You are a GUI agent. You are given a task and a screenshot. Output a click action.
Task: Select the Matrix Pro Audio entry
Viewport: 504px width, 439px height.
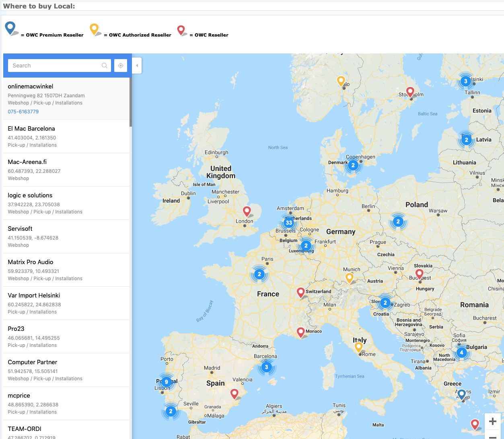[66, 270]
